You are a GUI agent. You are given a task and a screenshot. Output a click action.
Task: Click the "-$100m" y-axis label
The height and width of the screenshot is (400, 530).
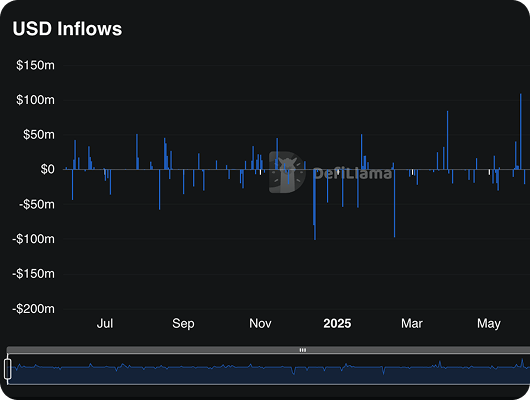(33, 239)
